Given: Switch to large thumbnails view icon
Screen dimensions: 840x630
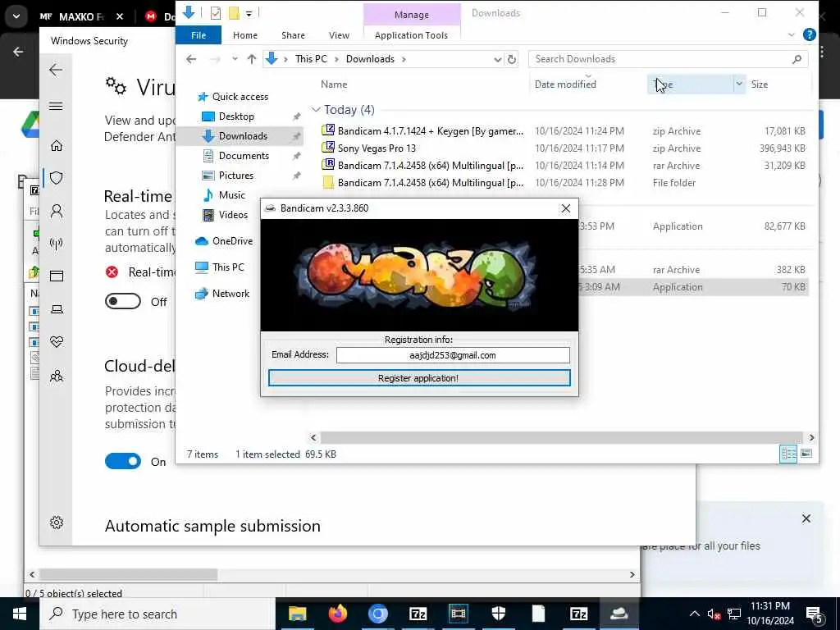Looking at the screenshot, I should 806,454.
